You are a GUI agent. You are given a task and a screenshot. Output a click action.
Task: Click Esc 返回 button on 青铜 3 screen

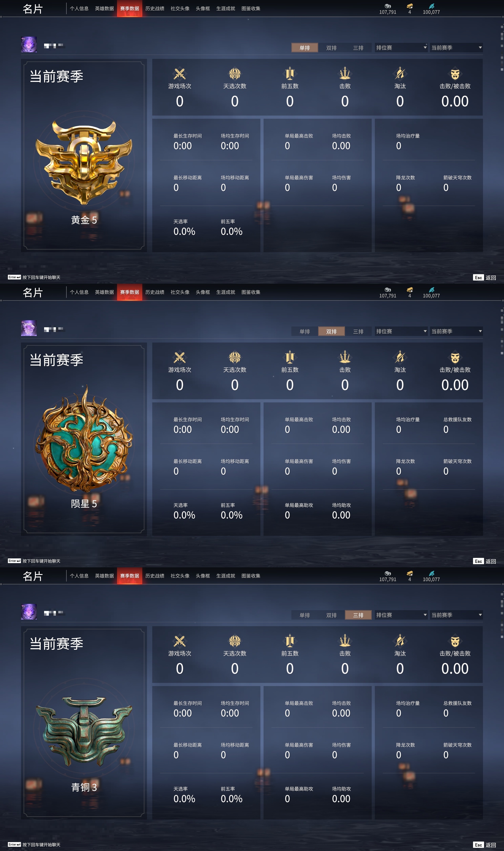(485, 845)
